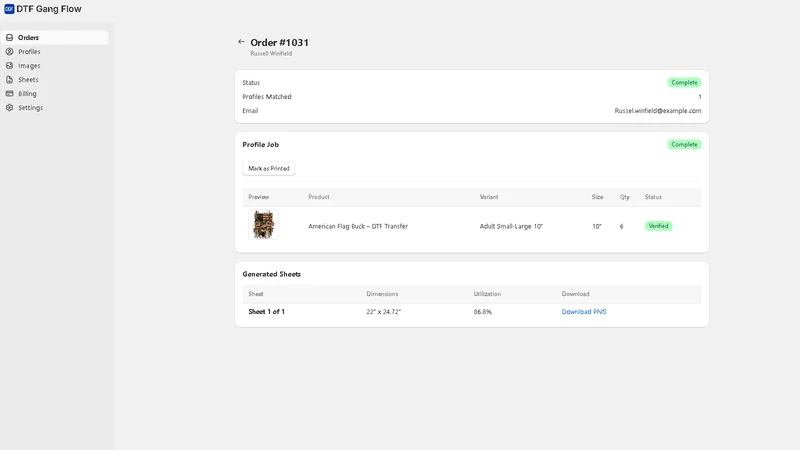Click the quantity value 6
The width and height of the screenshot is (800, 450).
[621, 226]
